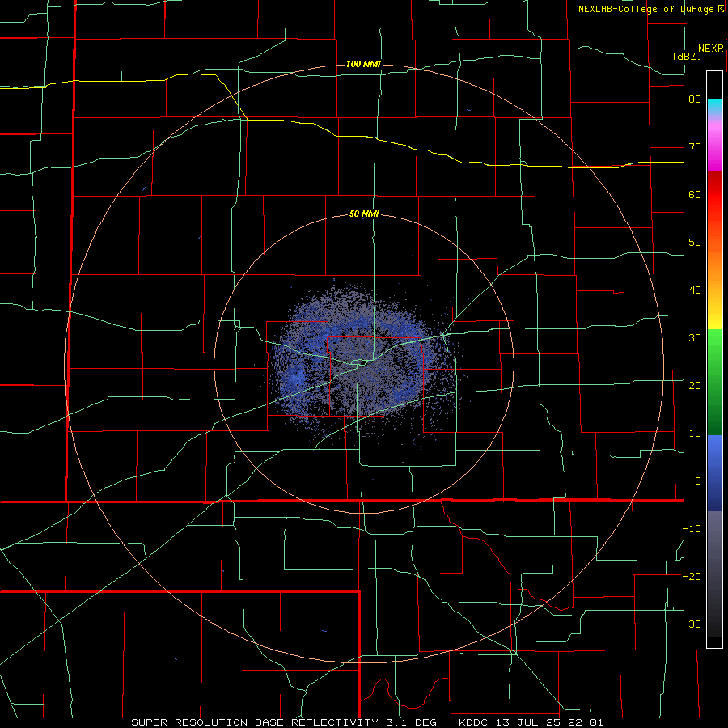Click the "SUPER-RESOLUTION BASE REFLECTIVITY" caption text
The width and height of the screenshot is (728, 728).
[255, 722]
